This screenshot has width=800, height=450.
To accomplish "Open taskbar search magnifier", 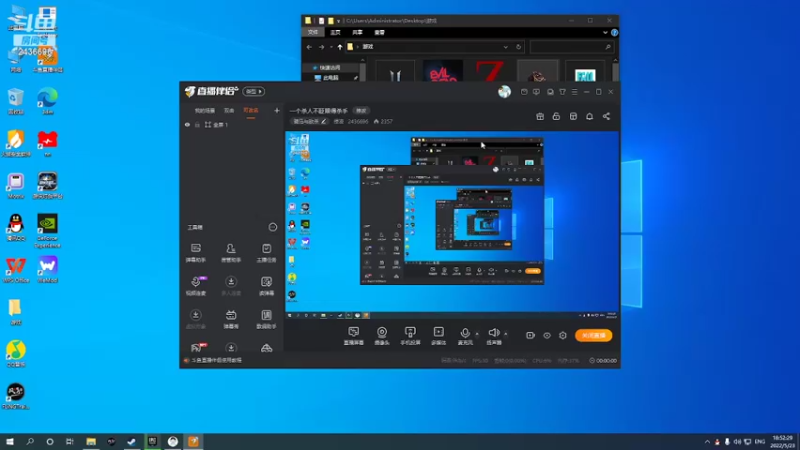I will point(30,441).
